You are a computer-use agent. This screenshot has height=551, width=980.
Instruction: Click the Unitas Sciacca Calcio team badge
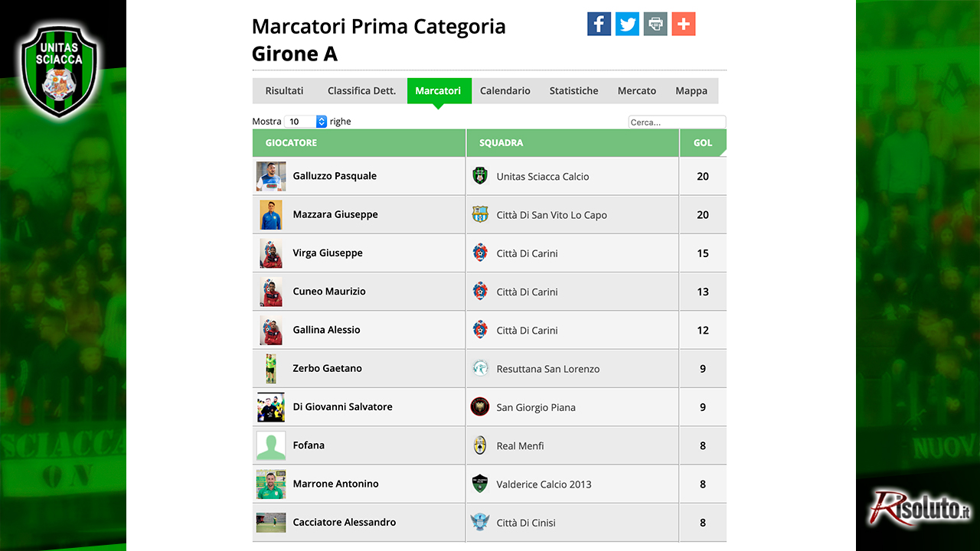[480, 176]
